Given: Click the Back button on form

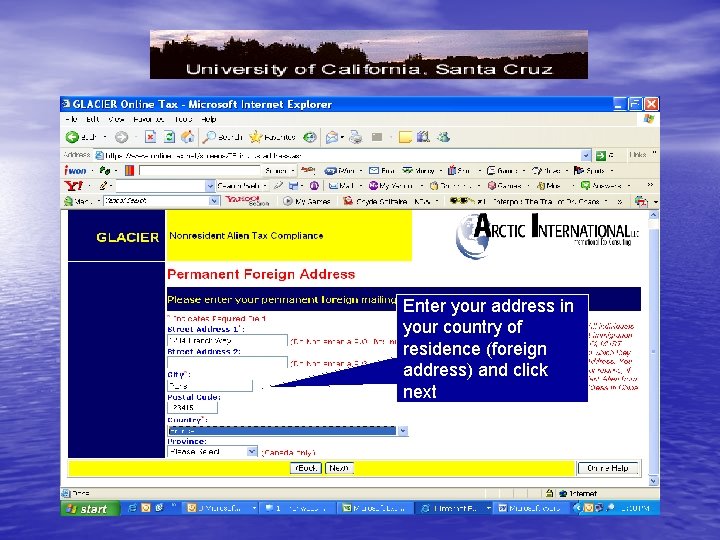Looking at the screenshot, I should point(306,468).
